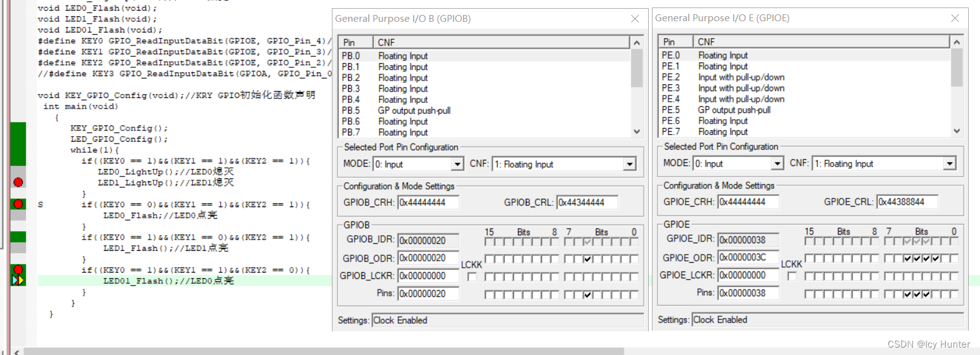Screen dimensions: 980x355
Task: Click while(1){ code line
Action: tap(95, 150)
